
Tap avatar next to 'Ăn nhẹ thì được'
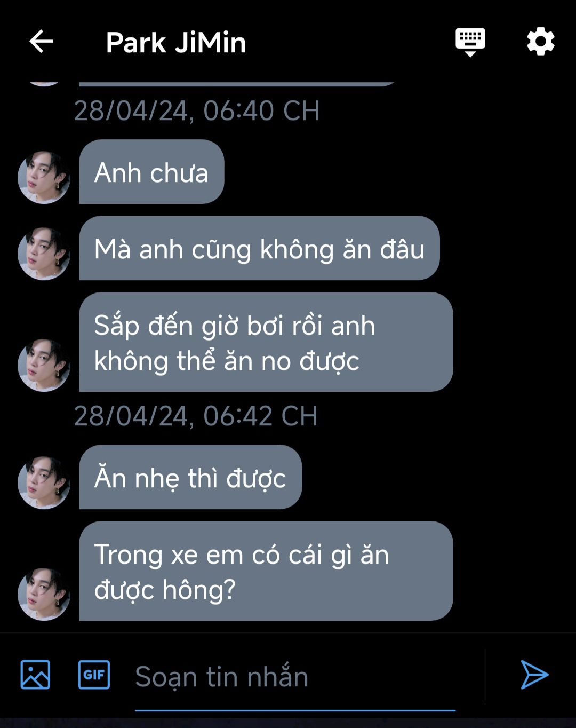click(44, 482)
